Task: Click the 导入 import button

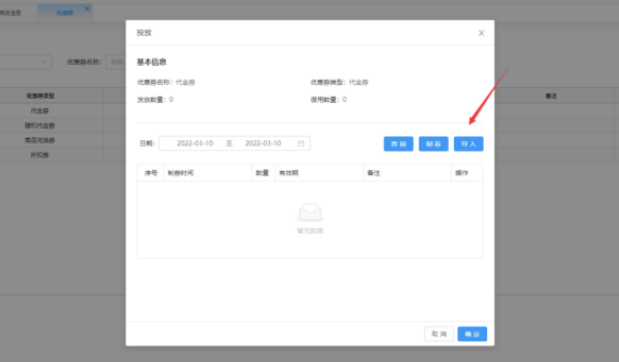Action: (469, 144)
